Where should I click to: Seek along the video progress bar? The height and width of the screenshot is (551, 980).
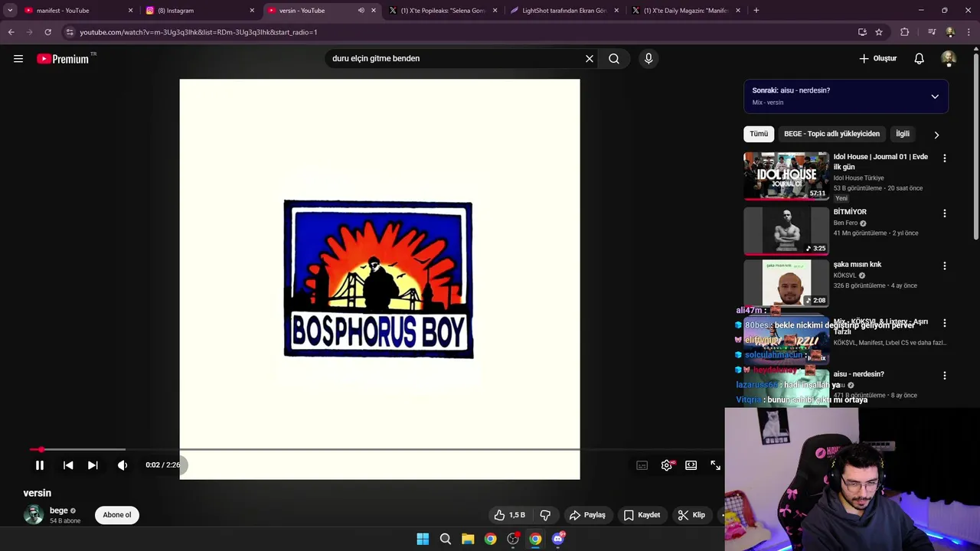[377, 450]
